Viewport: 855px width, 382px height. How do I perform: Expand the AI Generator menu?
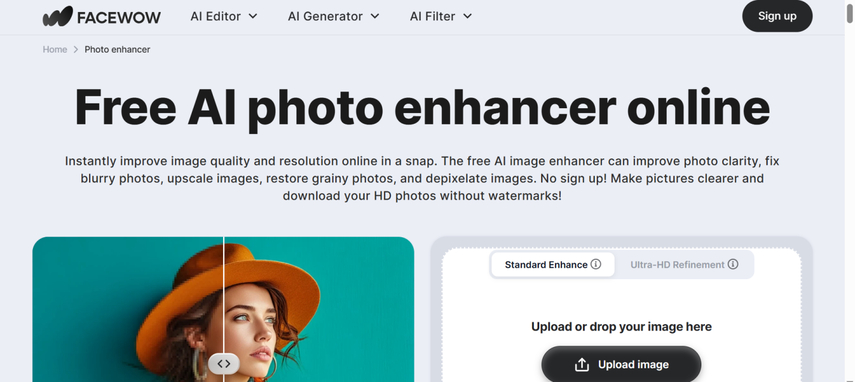coord(333,16)
